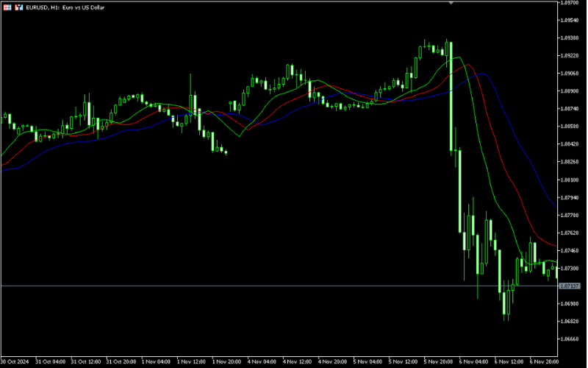The width and height of the screenshot is (588, 368).
Task: Click the 31 Oct 20:00 time label
Action: (121, 361)
